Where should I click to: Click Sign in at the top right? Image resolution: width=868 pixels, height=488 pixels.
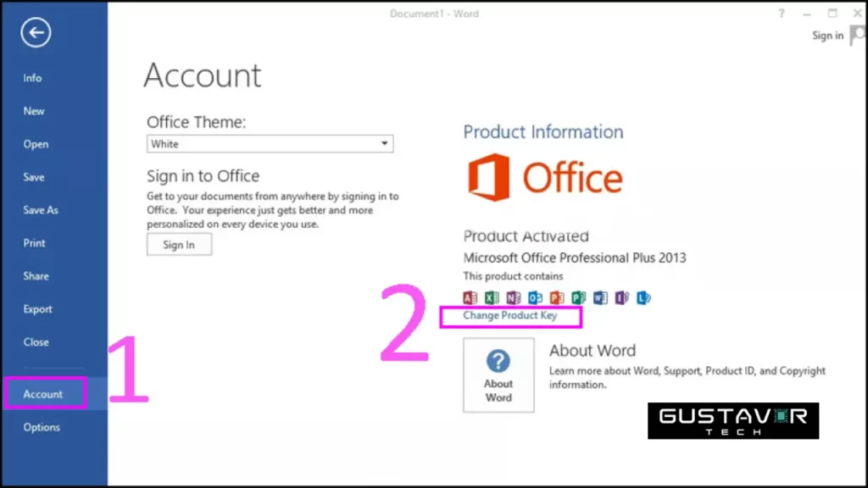[827, 36]
